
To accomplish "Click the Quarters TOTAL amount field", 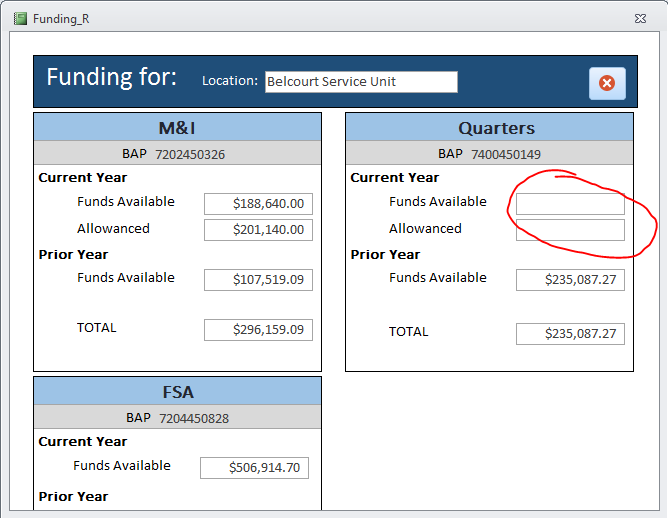I will 570,334.
